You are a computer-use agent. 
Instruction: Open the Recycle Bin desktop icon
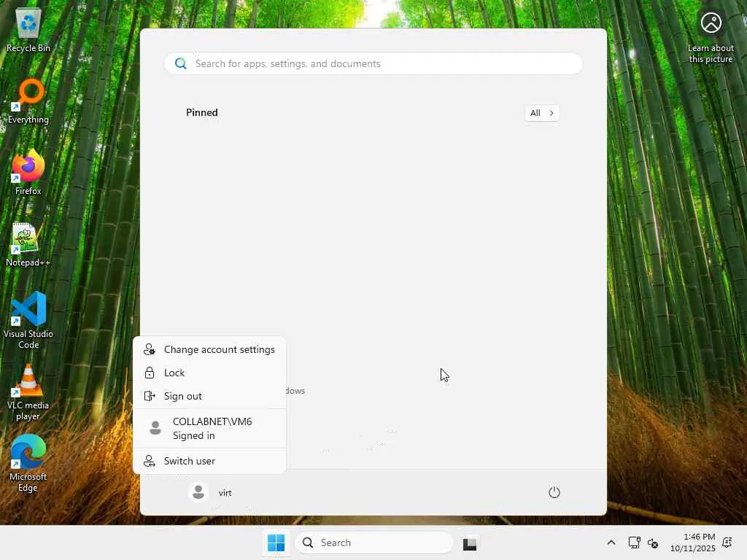[28, 30]
